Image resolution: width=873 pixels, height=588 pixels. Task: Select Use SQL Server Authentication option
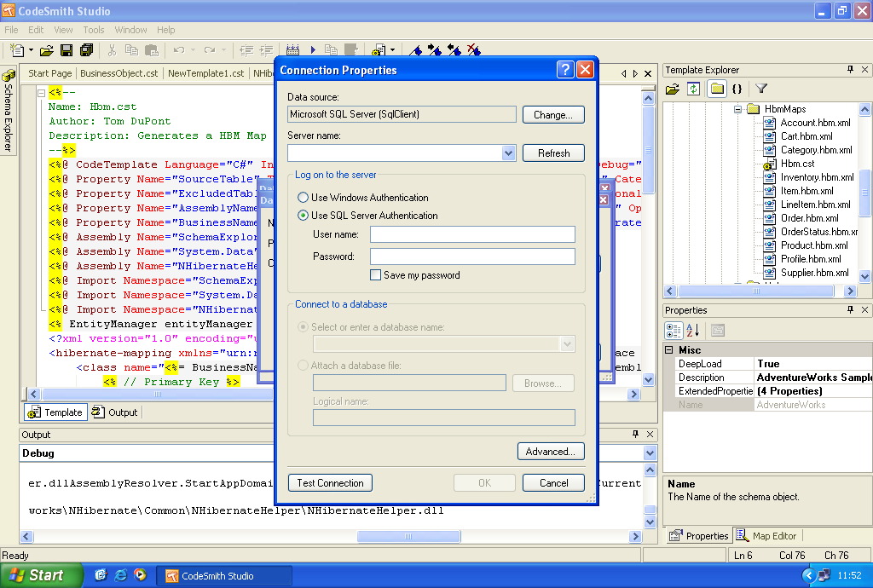click(x=303, y=216)
